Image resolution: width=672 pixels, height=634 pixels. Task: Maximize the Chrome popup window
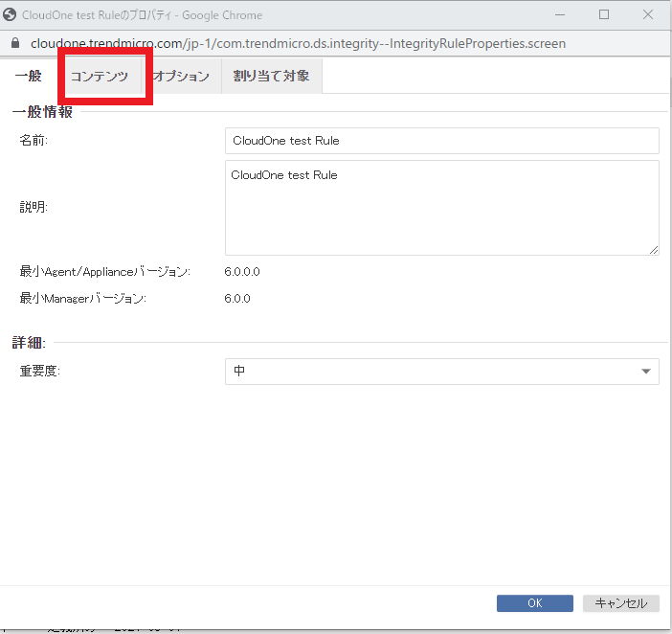(604, 15)
